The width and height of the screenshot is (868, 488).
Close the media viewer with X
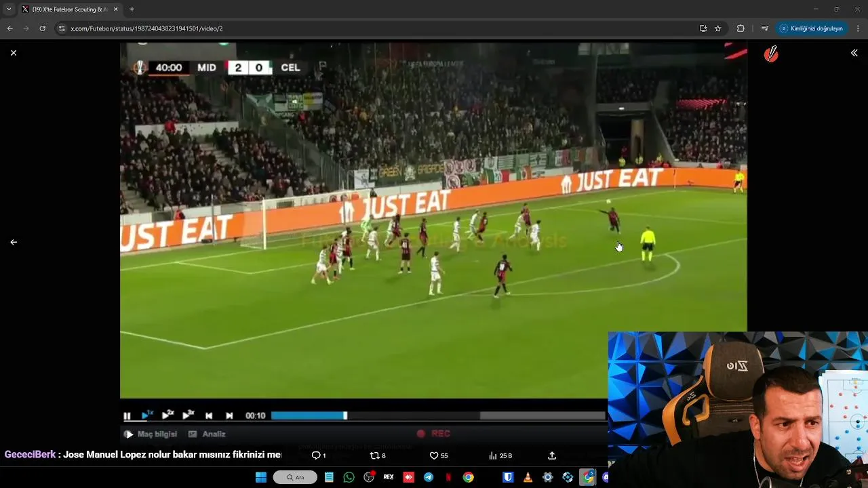coord(14,53)
